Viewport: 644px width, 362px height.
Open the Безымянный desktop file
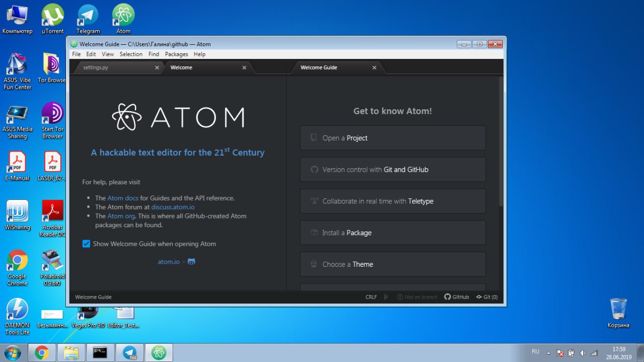(52, 318)
